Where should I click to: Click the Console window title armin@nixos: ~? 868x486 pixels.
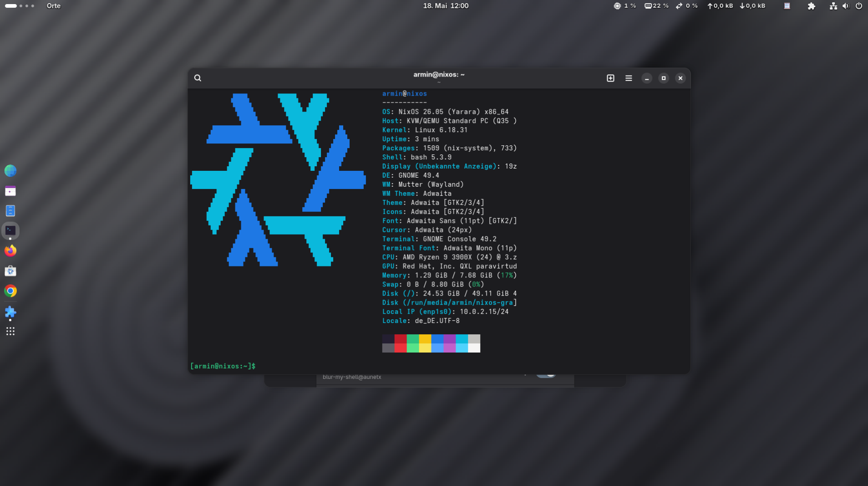[439, 75]
